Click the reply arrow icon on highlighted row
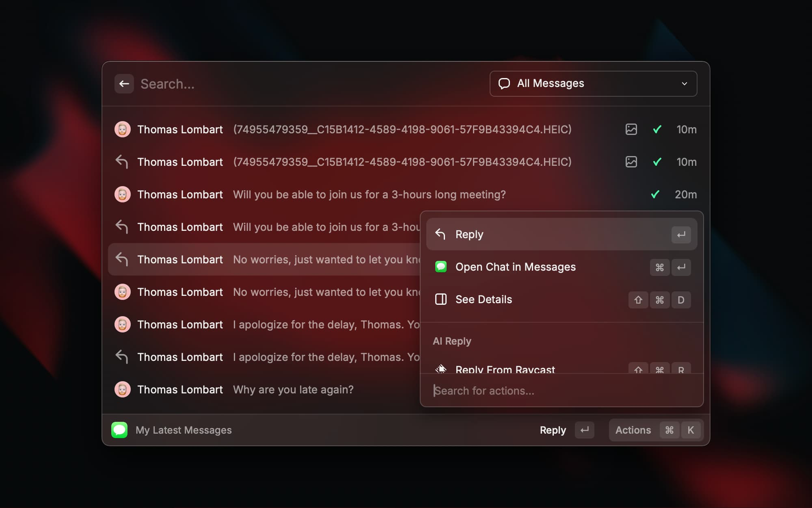812x508 pixels. pos(122,259)
